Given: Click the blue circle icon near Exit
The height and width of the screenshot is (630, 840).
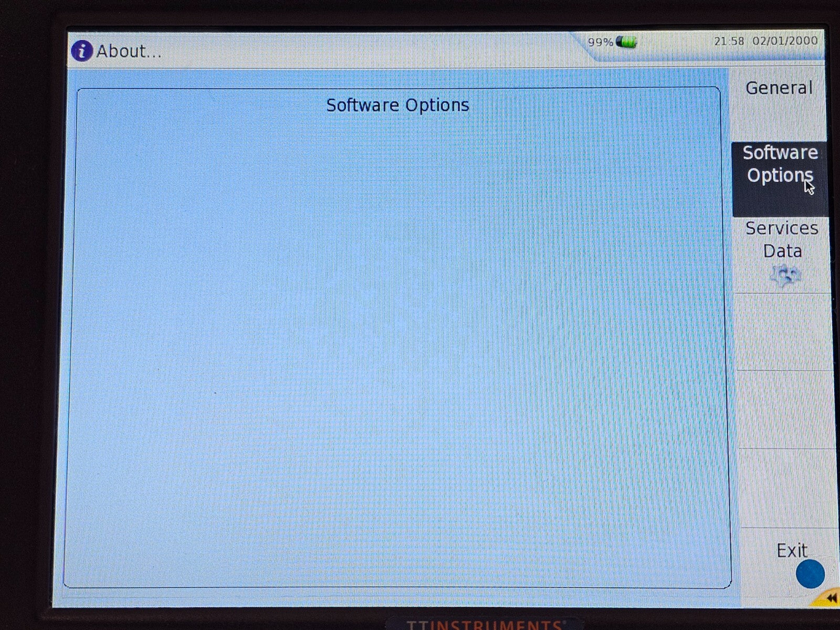Looking at the screenshot, I should pyautogui.click(x=810, y=574).
